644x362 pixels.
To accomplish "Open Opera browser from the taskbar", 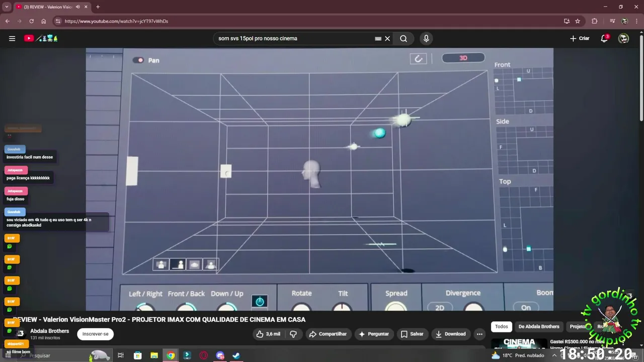I will pyautogui.click(x=203, y=355).
